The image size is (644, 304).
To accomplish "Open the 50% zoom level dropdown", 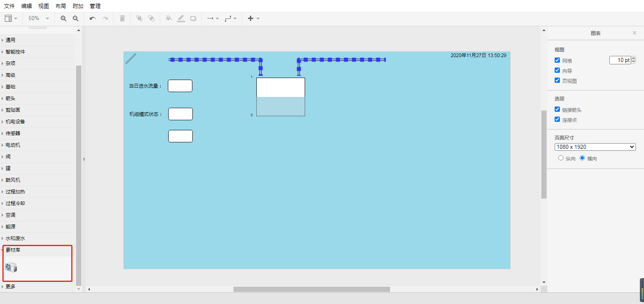I will (39, 18).
